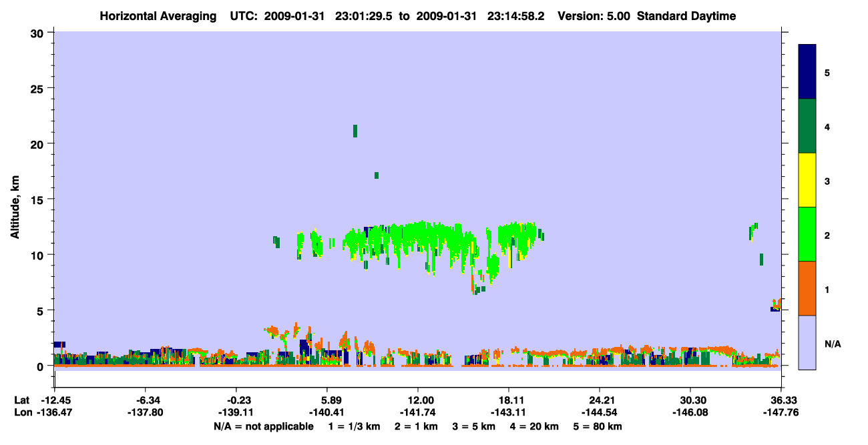Click longitude value -141.74

click(x=418, y=412)
